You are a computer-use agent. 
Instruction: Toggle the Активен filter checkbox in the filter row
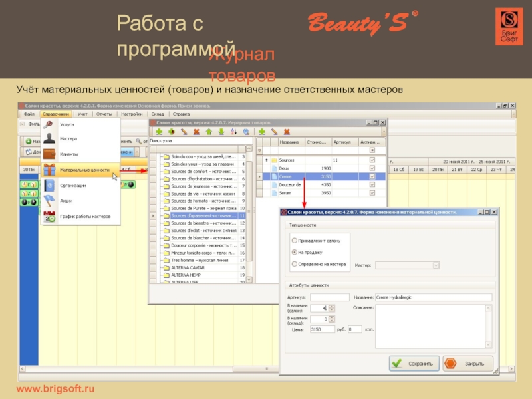(372, 150)
